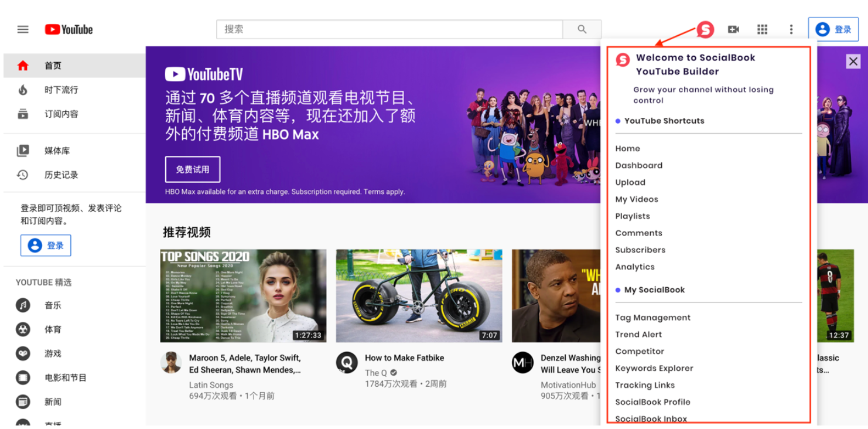Open 历史记录 in the sidebar
Screen dimensions: 868x429
[74, 175]
